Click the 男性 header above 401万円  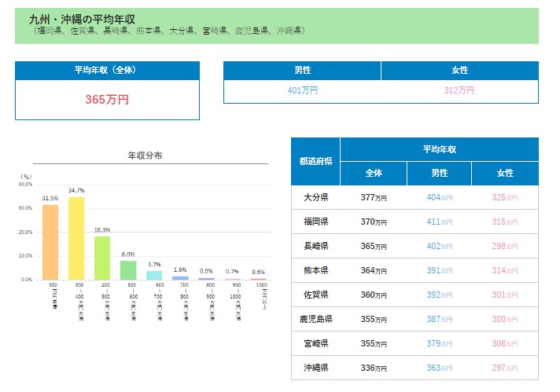302,70
